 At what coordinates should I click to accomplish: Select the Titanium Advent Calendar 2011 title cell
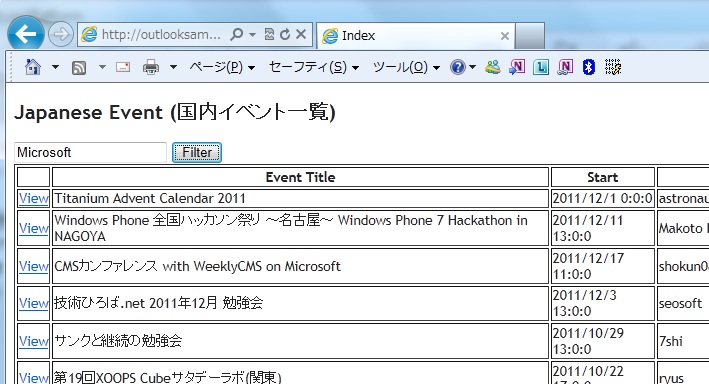coord(300,198)
